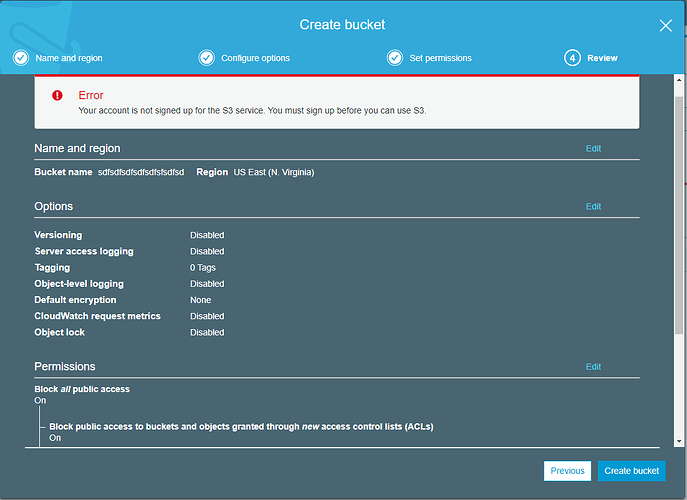Open the Set permissions step

[440, 58]
